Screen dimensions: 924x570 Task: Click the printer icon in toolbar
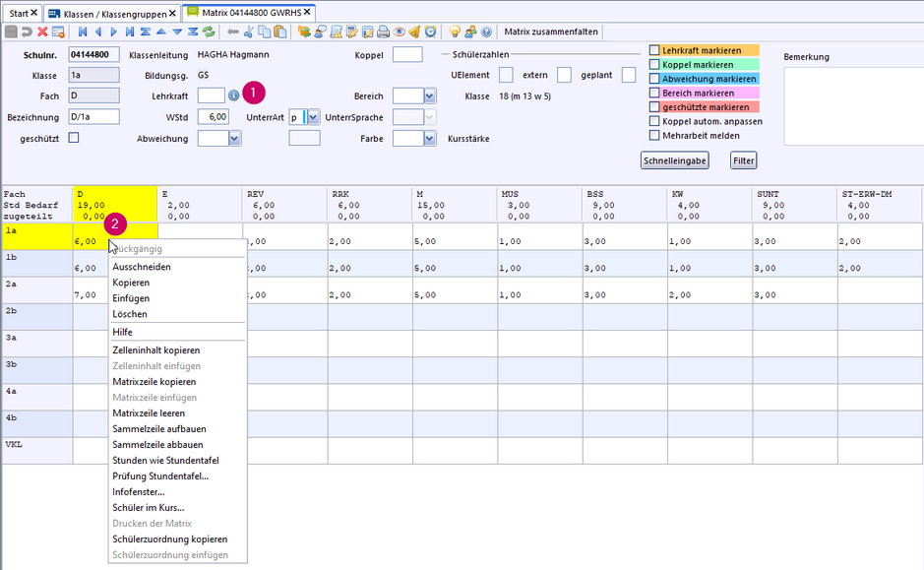(x=384, y=32)
